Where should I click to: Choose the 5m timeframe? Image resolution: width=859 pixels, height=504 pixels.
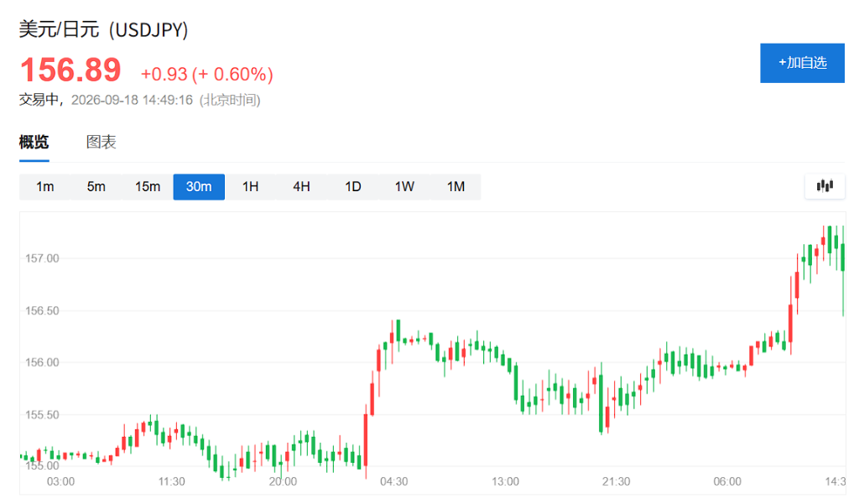click(x=96, y=187)
